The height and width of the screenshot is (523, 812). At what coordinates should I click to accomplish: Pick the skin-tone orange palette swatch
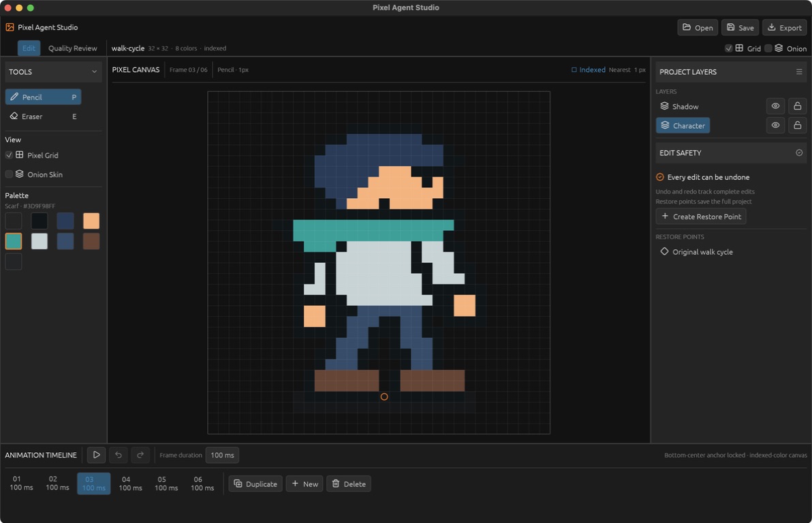point(91,221)
